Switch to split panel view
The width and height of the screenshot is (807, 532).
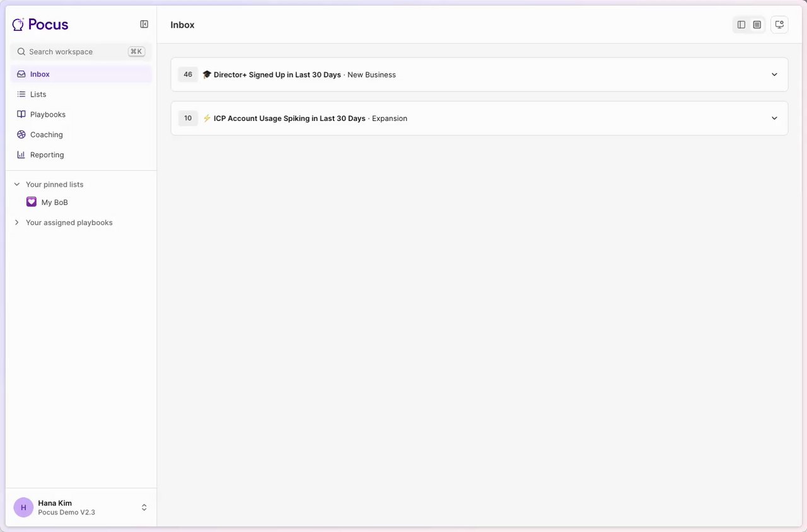741,25
